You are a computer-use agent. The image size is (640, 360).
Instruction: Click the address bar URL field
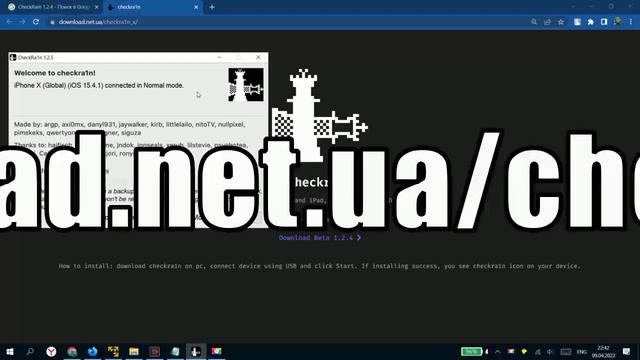pyautogui.click(x=286, y=22)
